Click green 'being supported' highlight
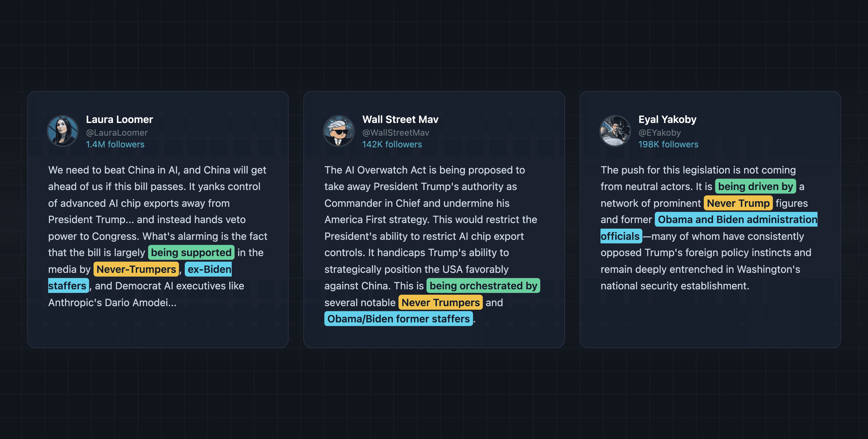 tap(191, 253)
